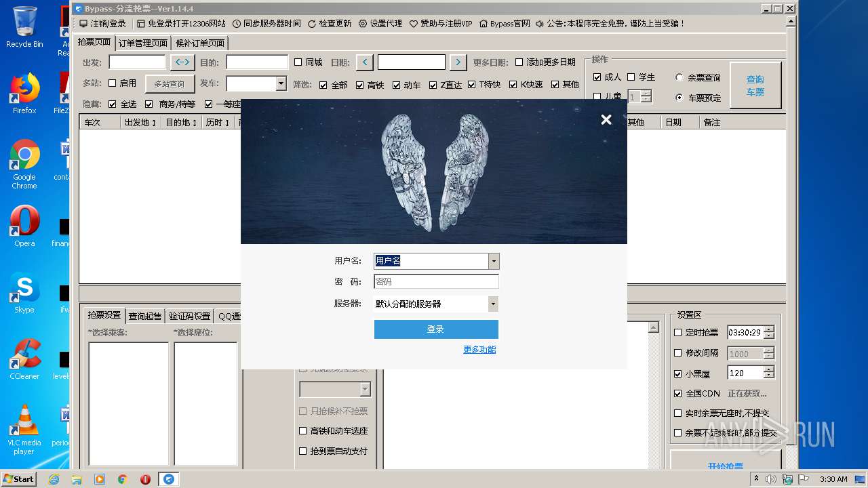The image size is (868, 488).
Task: Select the 抢票页面 tab
Action: (x=94, y=41)
